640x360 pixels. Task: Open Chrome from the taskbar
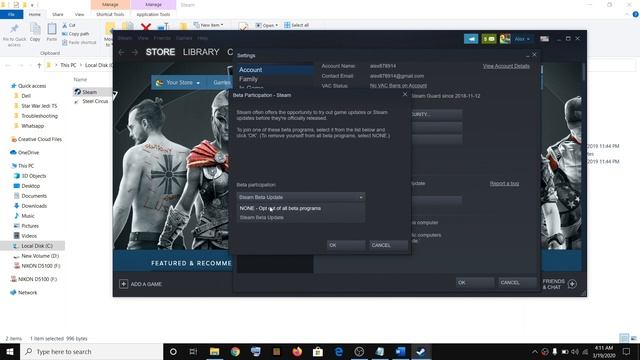pos(235,351)
